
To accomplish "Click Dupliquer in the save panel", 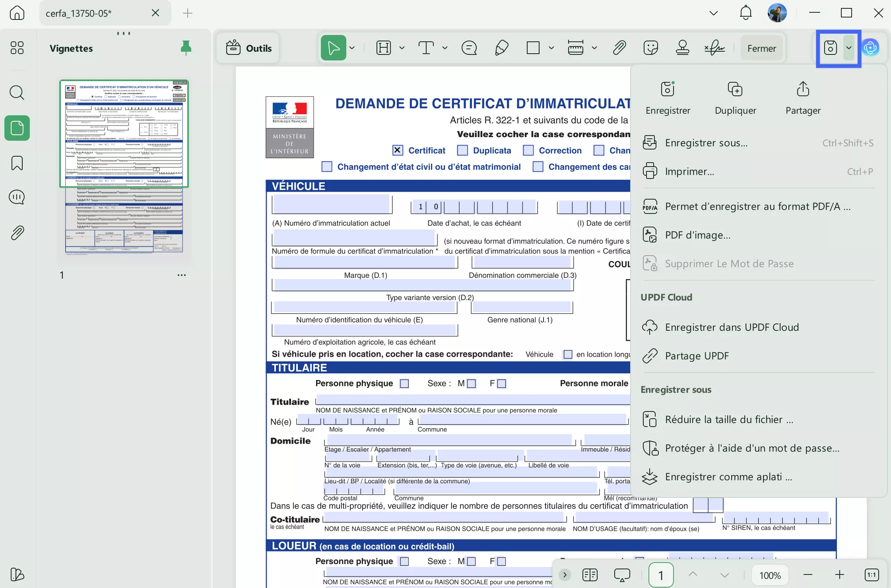I will pos(735,97).
